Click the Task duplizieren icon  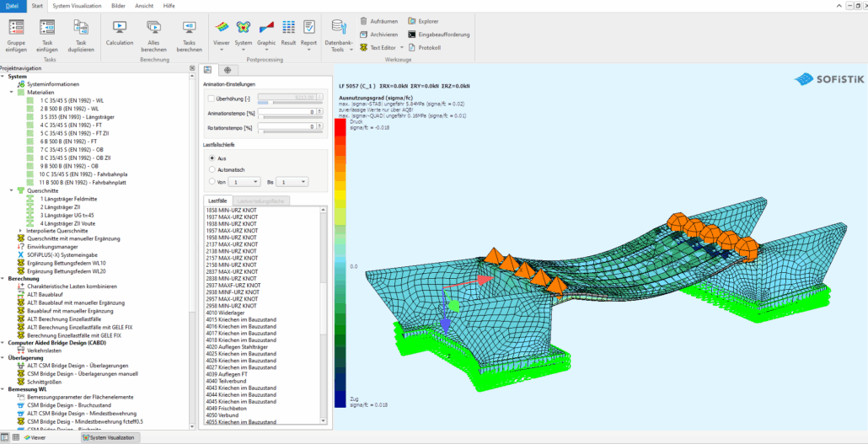(x=81, y=27)
